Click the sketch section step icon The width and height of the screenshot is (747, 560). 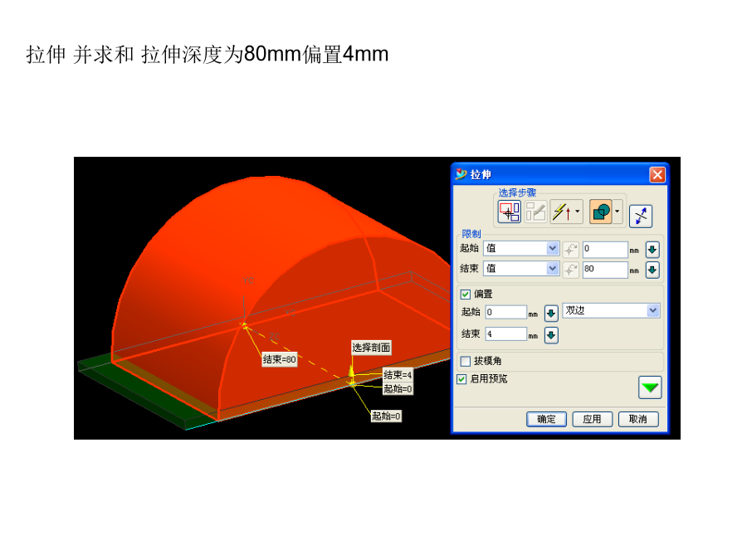coord(535,212)
